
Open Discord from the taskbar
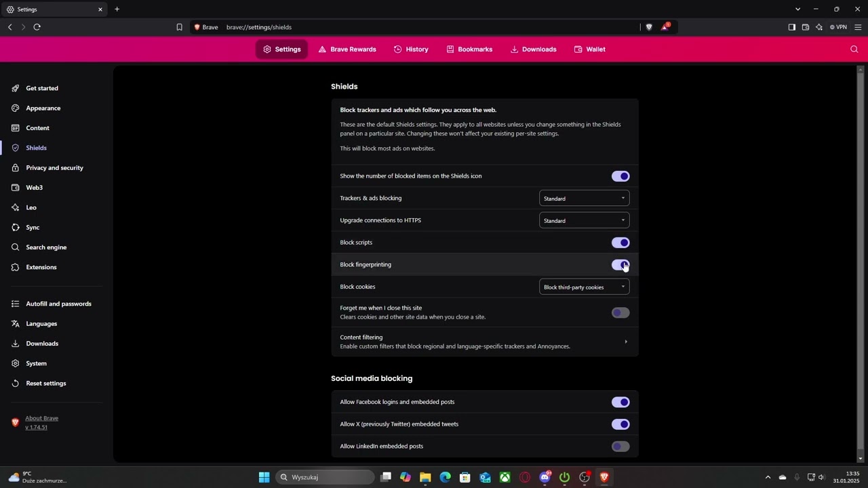pos(545,477)
